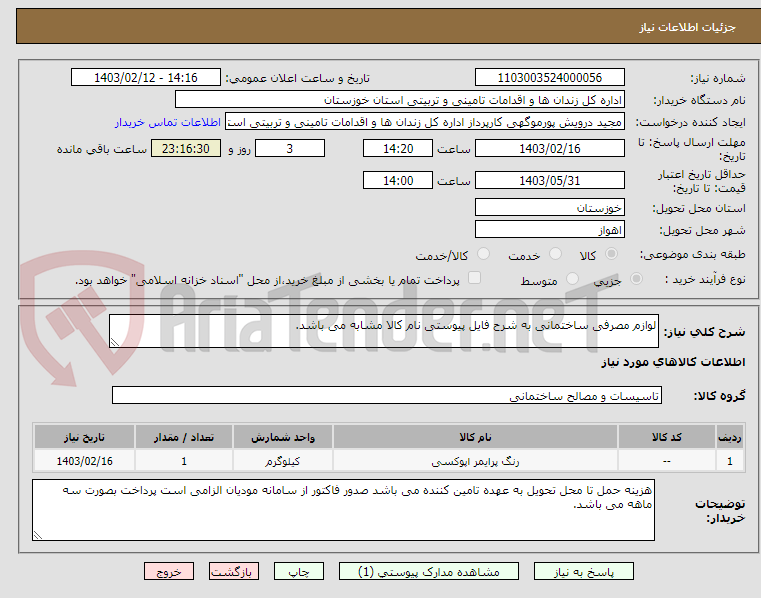Click the کیلوگرم unit cell

(x=283, y=461)
